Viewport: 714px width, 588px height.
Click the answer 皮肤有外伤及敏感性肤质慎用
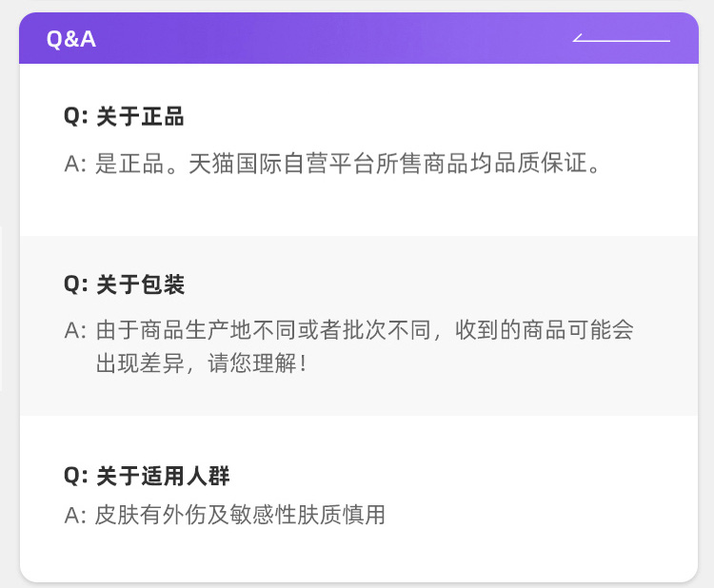pos(240,516)
